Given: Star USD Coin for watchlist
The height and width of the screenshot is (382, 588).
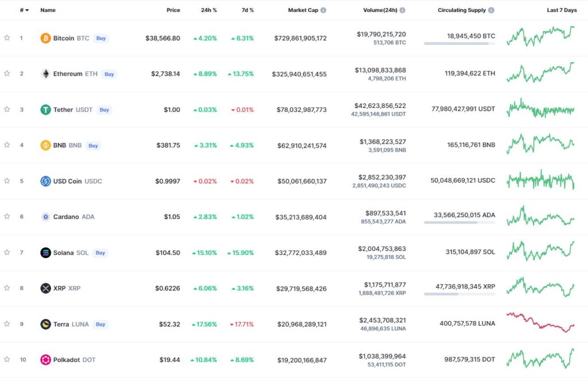Looking at the screenshot, I should click(7, 180).
